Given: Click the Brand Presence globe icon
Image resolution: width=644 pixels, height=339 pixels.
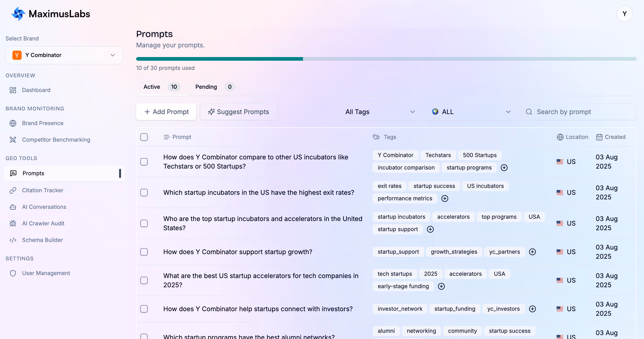Looking at the screenshot, I should coord(13,123).
